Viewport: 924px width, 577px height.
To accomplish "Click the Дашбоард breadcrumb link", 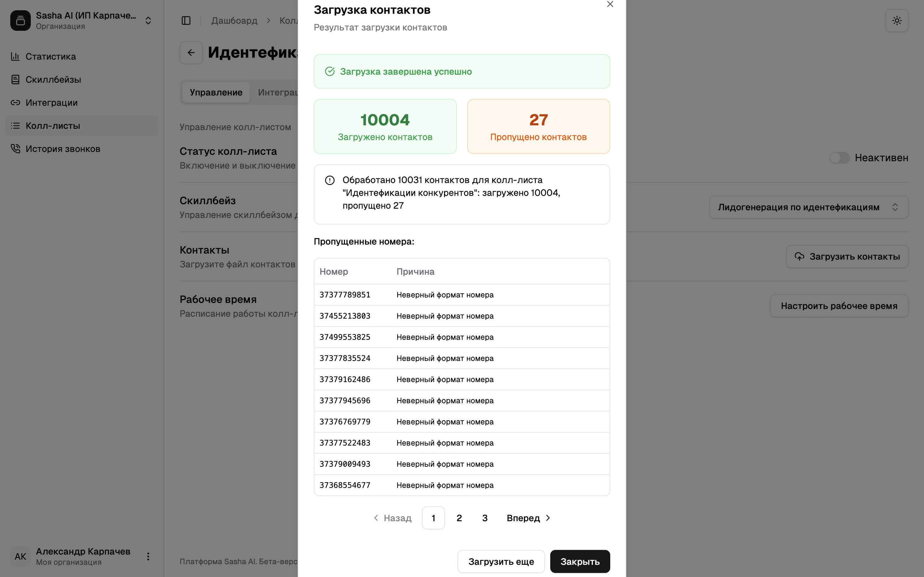I will pos(234,21).
